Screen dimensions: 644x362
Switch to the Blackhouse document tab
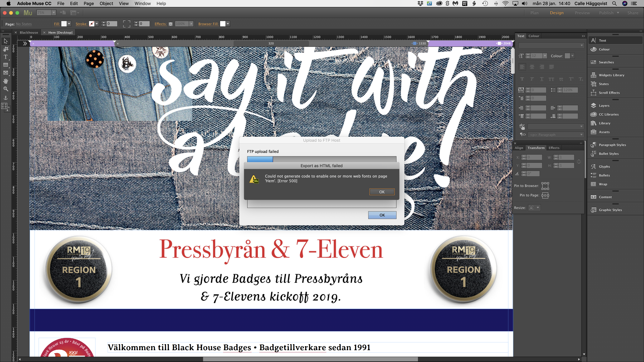tap(29, 33)
